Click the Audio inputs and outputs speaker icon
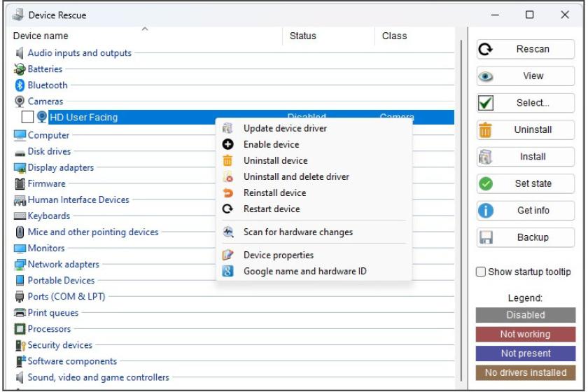The width and height of the screenshot is (588, 392). (x=20, y=53)
